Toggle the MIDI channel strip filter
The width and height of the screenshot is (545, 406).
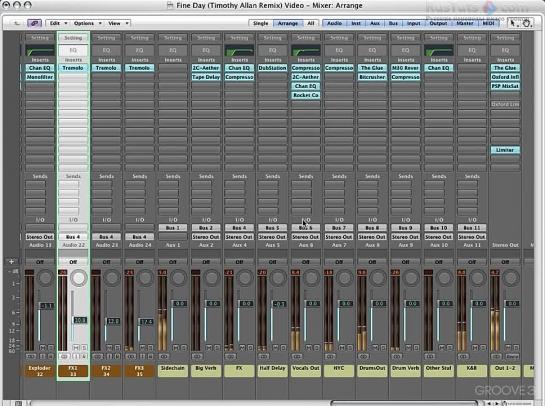point(489,23)
